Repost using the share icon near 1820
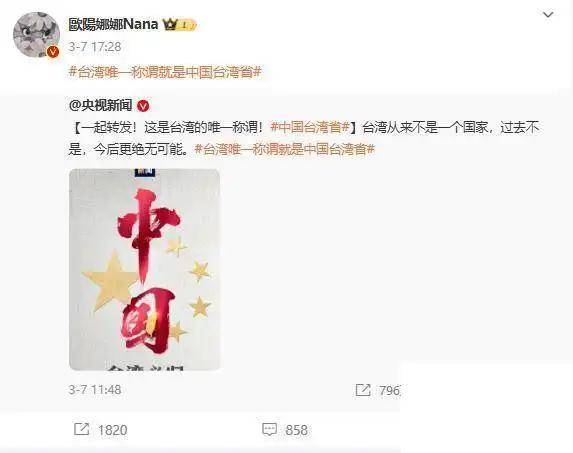The height and width of the screenshot is (453, 573). 81,429
